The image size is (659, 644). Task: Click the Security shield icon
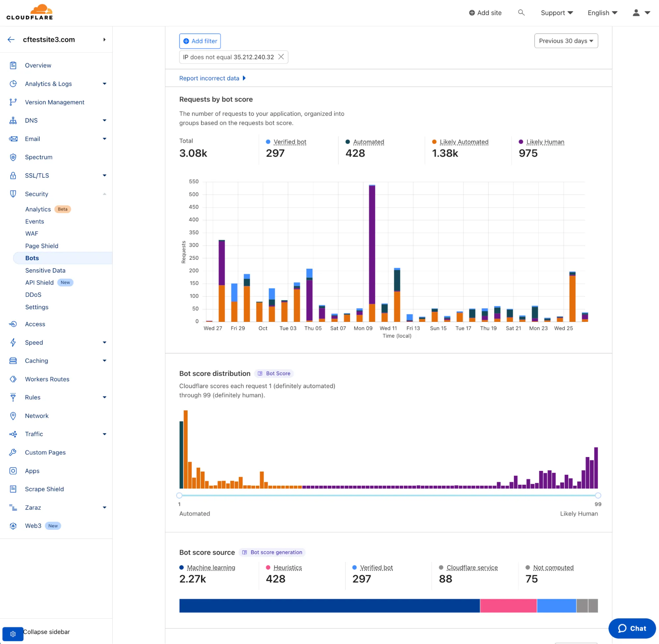click(13, 194)
